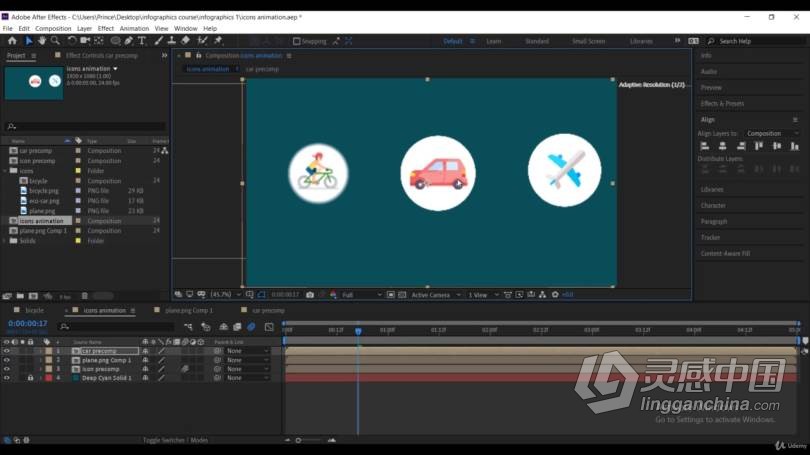The height and width of the screenshot is (455, 810).
Task: Enable the Snapping checkbox
Action: 297,41
